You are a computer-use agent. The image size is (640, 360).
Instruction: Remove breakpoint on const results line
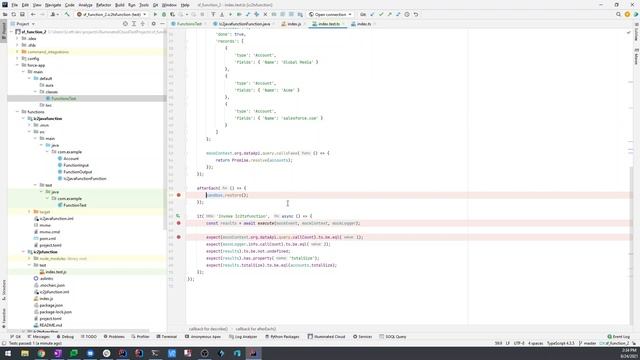pyautogui.click(x=178, y=223)
